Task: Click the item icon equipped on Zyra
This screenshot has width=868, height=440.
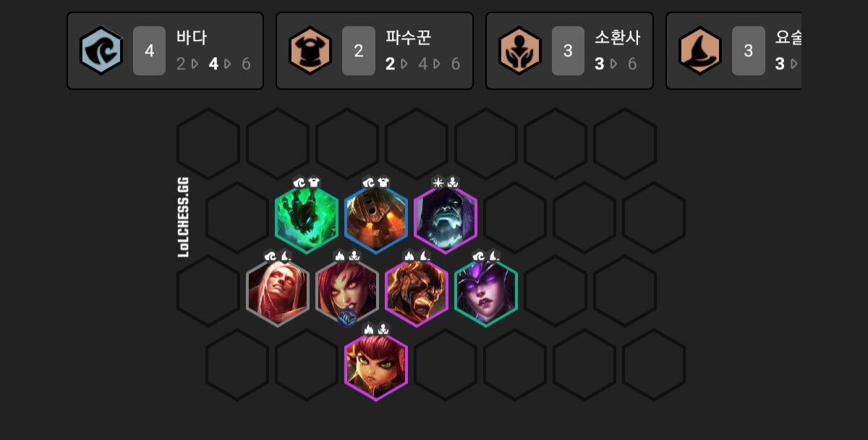Action: 348,317
